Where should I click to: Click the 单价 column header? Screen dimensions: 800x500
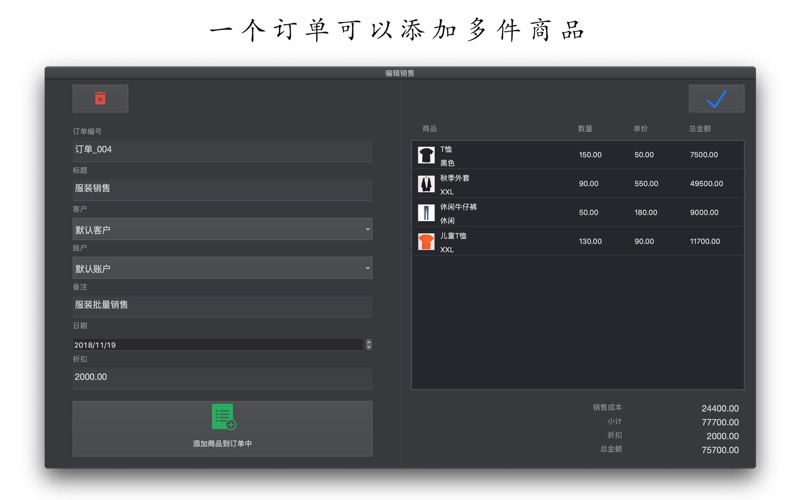[x=641, y=129]
